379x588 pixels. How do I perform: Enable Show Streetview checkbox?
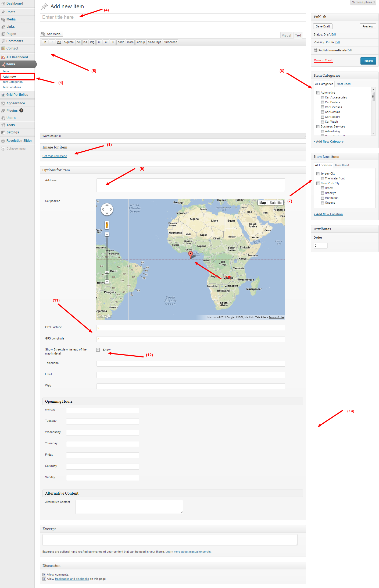(98, 350)
